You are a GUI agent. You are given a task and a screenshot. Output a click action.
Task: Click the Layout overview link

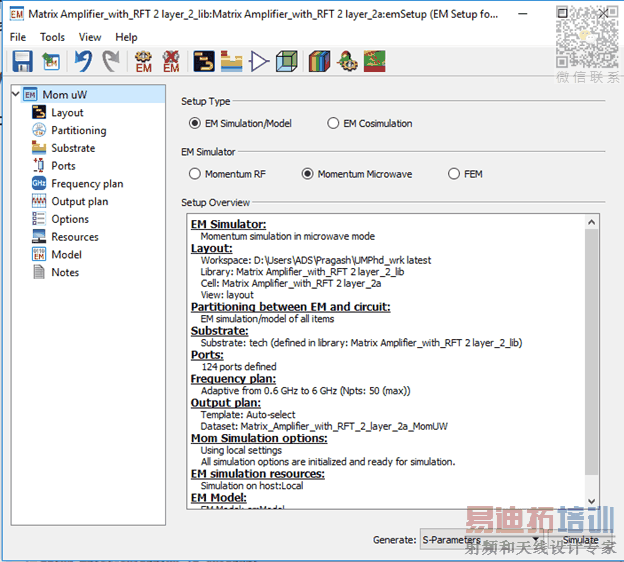[x=211, y=248]
